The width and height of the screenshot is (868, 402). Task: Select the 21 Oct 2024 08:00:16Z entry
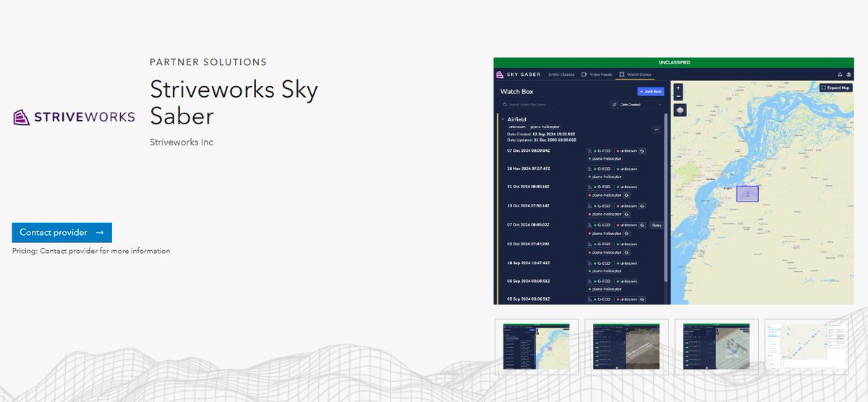[x=528, y=187]
